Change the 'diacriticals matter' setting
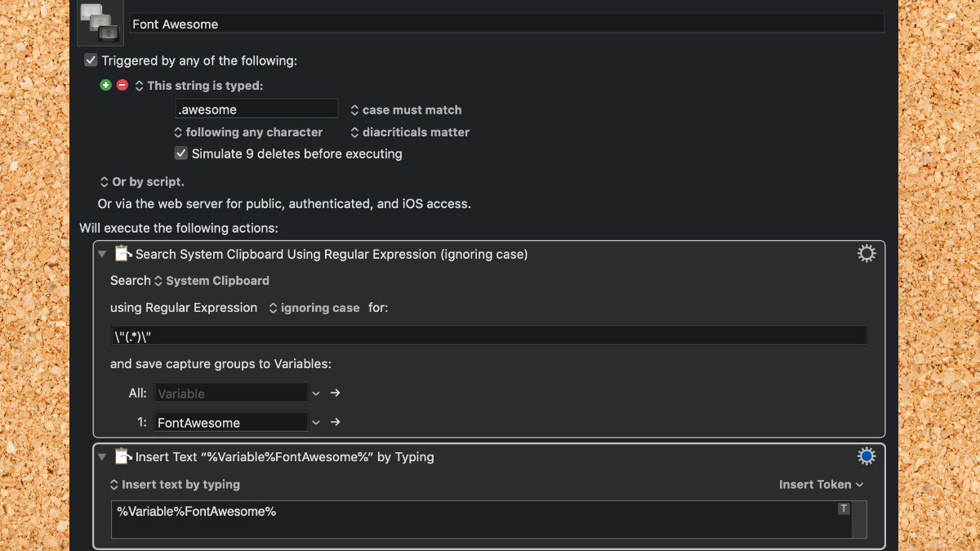 [410, 132]
